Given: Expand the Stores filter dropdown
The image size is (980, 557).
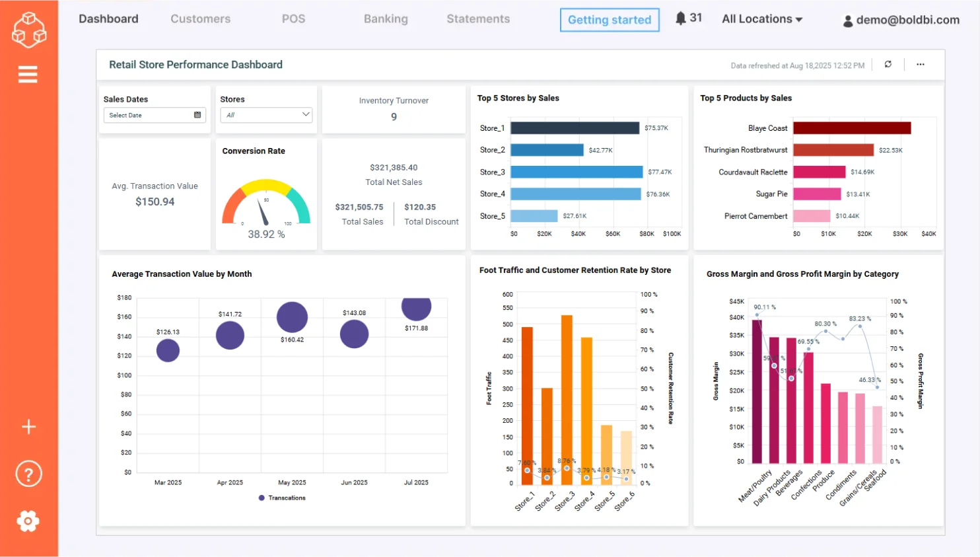Looking at the screenshot, I should click(306, 114).
